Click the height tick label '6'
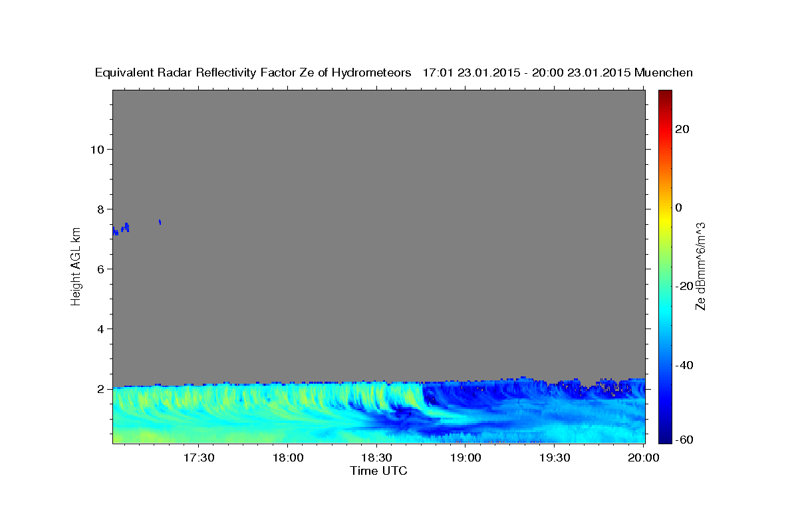The width and height of the screenshot is (798, 532). [x=101, y=269]
